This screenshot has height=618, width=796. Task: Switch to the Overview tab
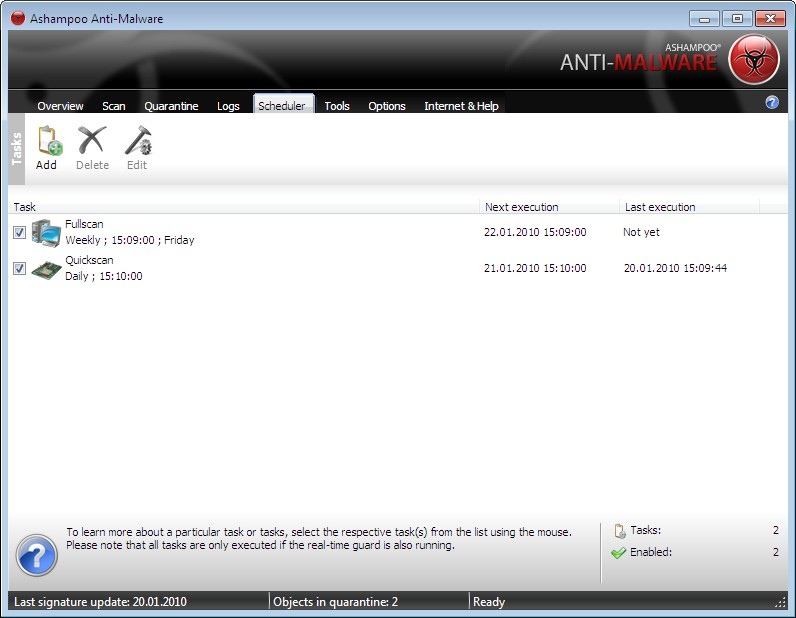point(60,106)
